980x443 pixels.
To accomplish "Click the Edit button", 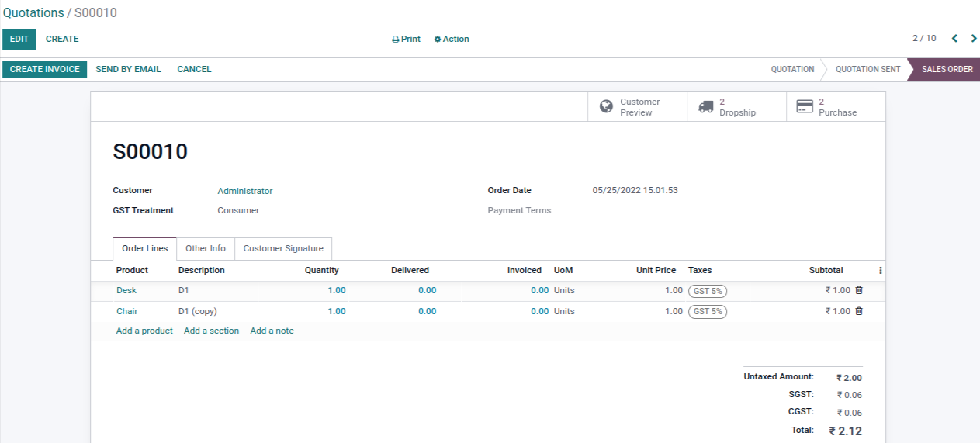I will [19, 39].
